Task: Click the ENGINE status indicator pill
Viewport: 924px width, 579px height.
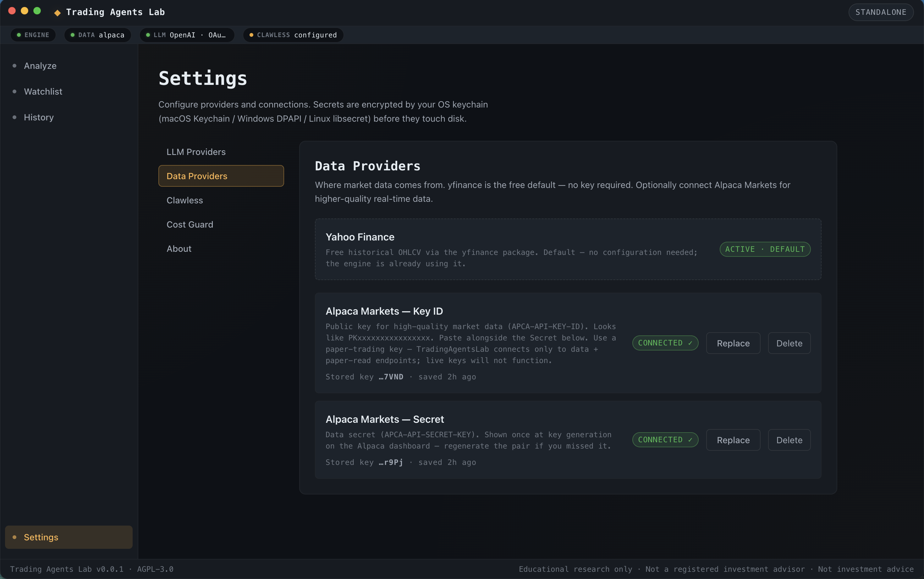Action: (x=33, y=35)
